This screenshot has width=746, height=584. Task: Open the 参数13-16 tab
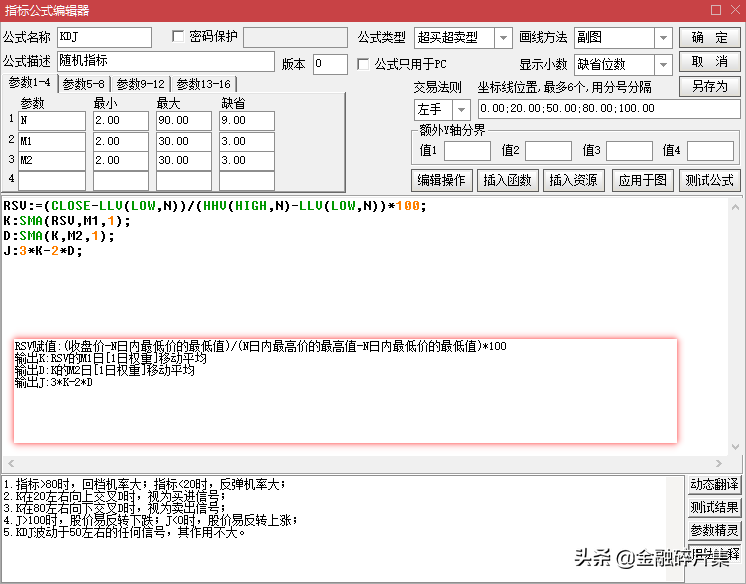[203, 84]
